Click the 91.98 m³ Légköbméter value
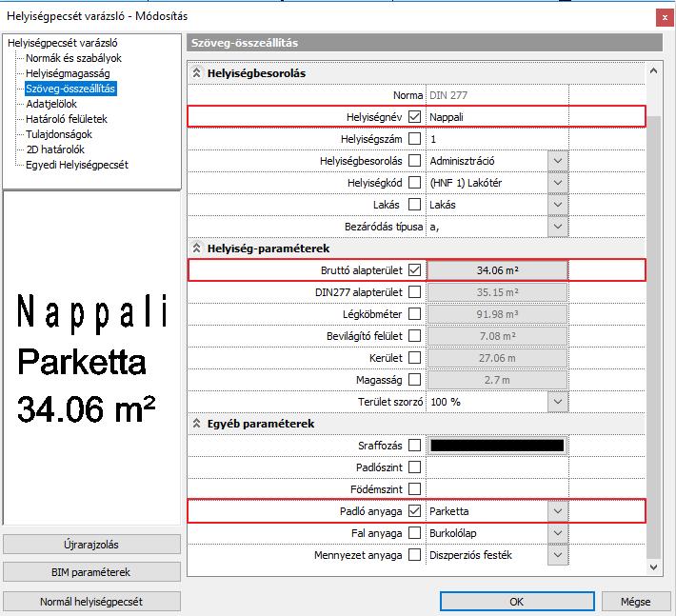The width and height of the screenshot is (676, 616). [497, 314]
